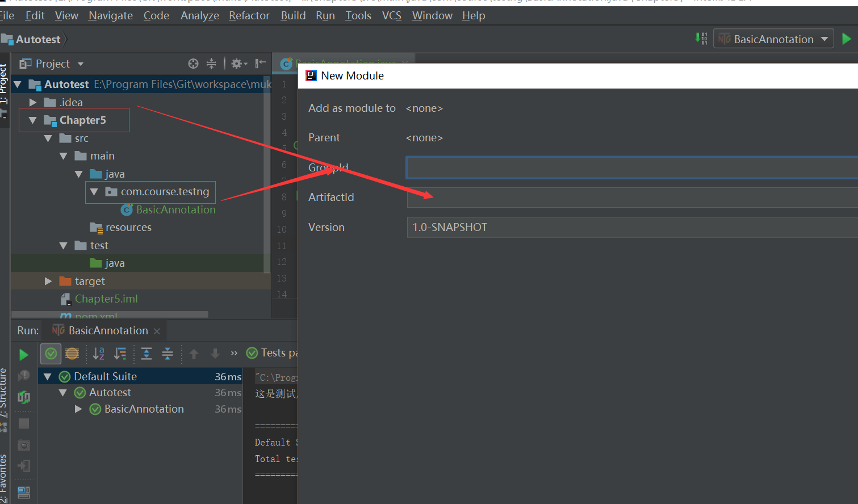This screenshot has height=504, width=858.
Task: Select the resources folder
Action: point(128,228)
